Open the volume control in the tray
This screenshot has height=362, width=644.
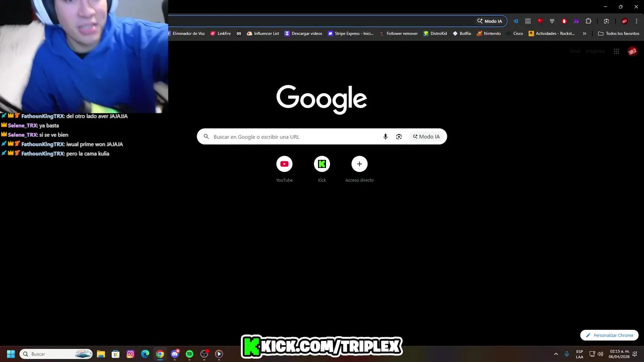(x=600, y=354)
